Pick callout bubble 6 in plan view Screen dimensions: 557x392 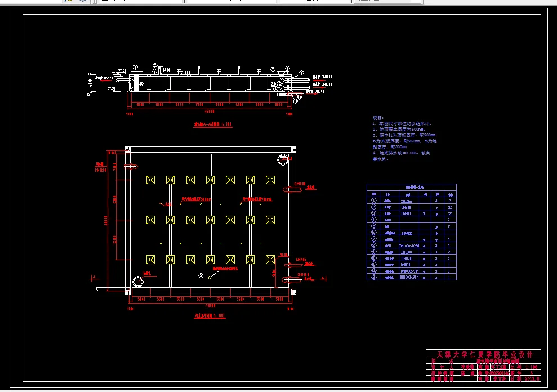pos(200,276)
